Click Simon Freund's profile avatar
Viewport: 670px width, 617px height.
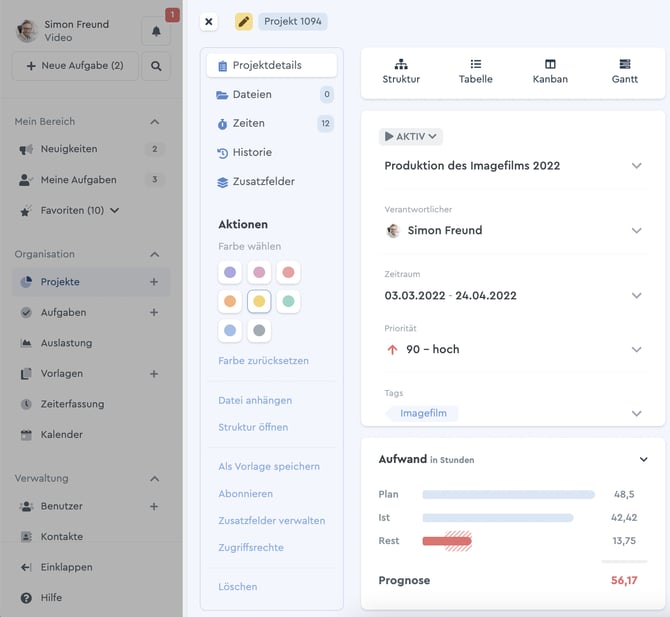[x=26, y=31]
